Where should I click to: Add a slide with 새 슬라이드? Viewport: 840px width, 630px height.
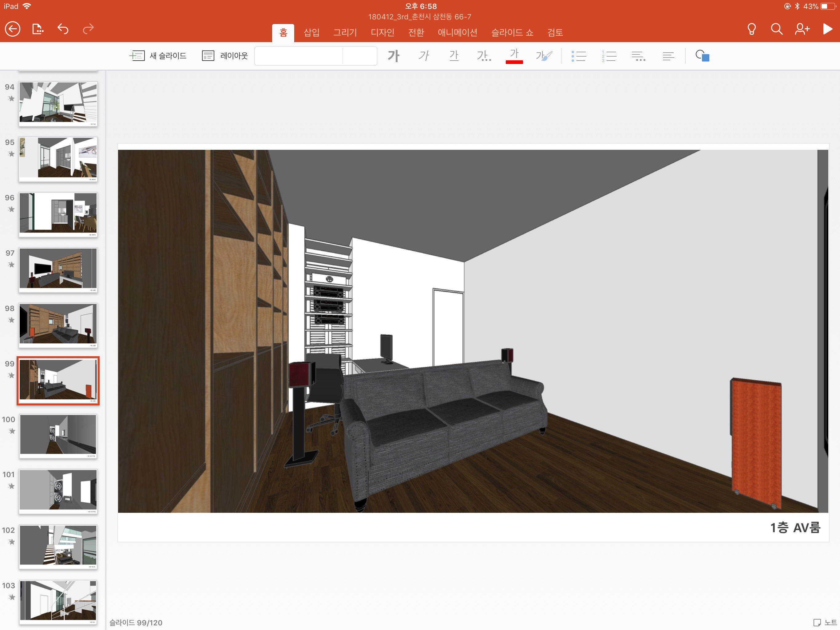[x=158, y=56]
